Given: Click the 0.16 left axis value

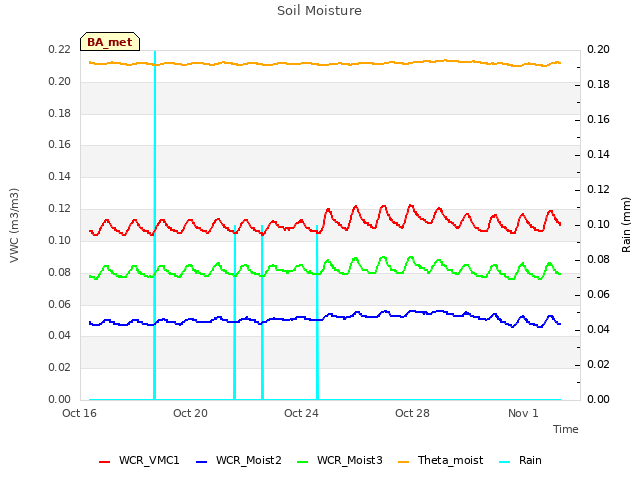Looking at the screenshot, I should coord(60,144).
